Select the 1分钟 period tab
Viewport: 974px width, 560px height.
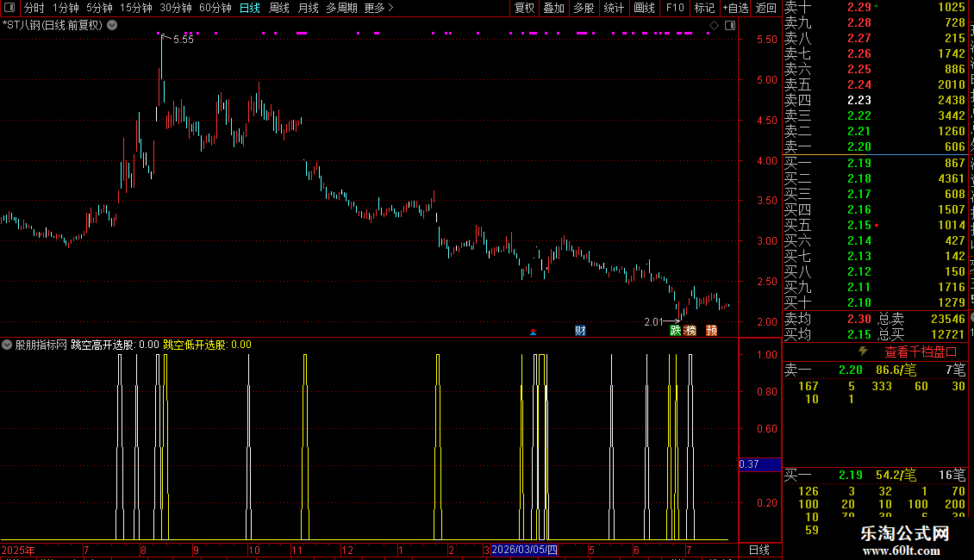pos(66,8)
